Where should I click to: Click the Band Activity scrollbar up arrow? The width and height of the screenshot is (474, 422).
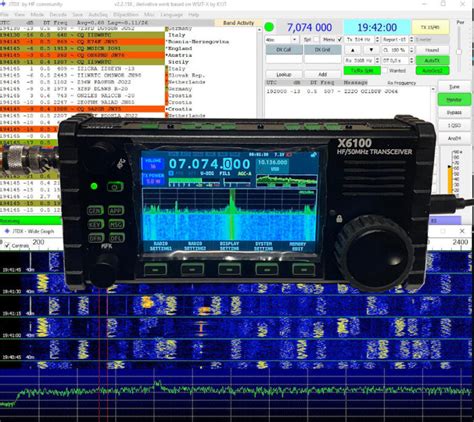click(x=259, y=30)
